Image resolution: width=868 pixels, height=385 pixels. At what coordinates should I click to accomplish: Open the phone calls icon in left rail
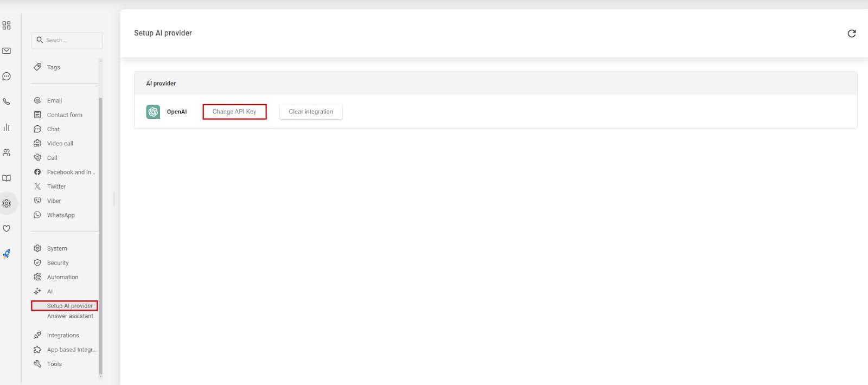pyautogui.click(x=7, y=101)
